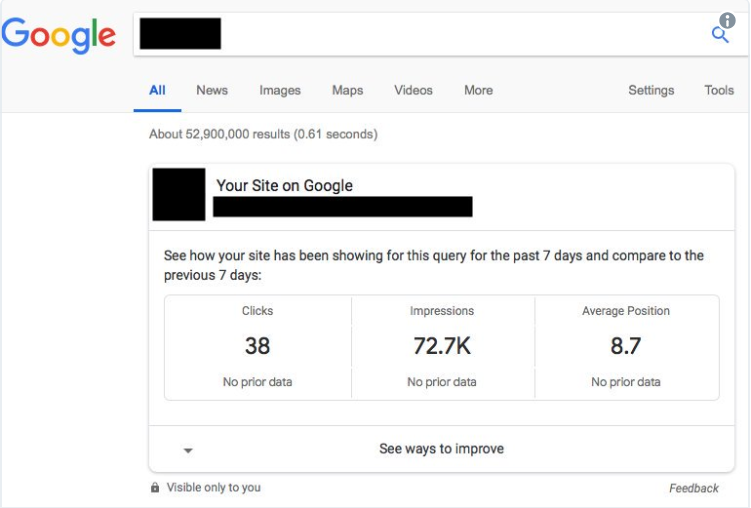
Task: Click the Your Site on Google title
Action: pyautogui.click(x=284, y=185)
